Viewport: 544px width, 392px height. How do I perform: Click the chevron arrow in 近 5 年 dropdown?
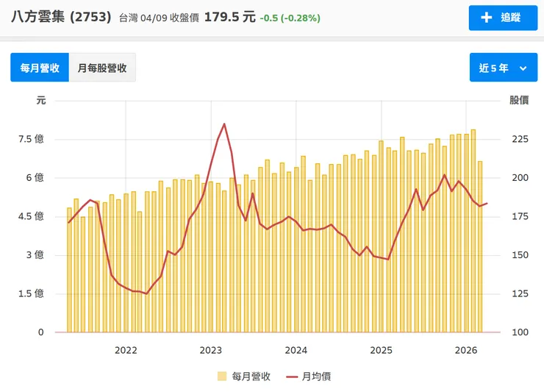(523, 68)
